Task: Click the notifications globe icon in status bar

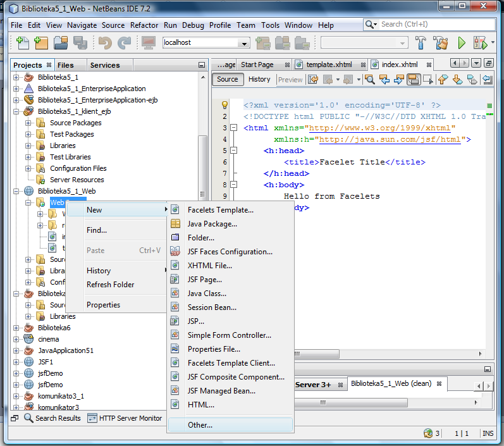Action: [x=428, y=433]
